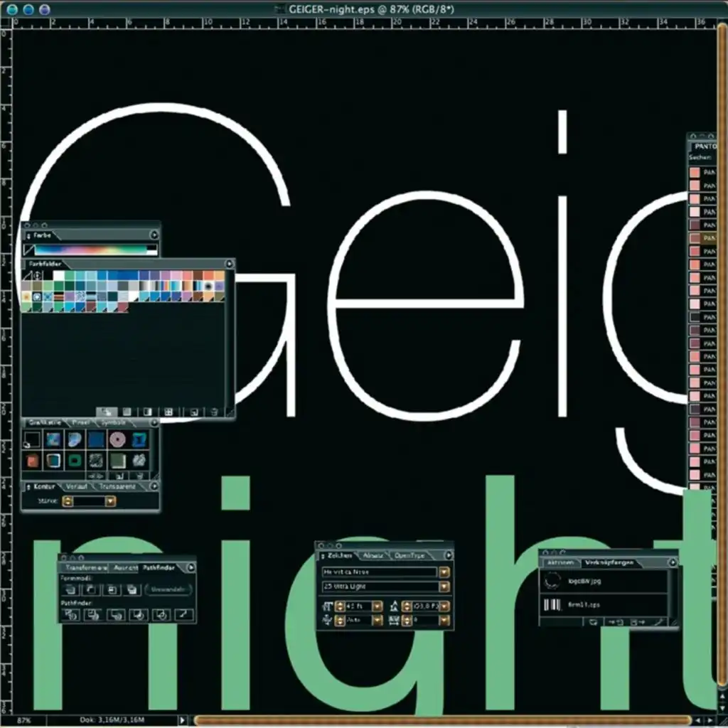
Task: Apply the pink ring graphic style
Action: point(117,439)
